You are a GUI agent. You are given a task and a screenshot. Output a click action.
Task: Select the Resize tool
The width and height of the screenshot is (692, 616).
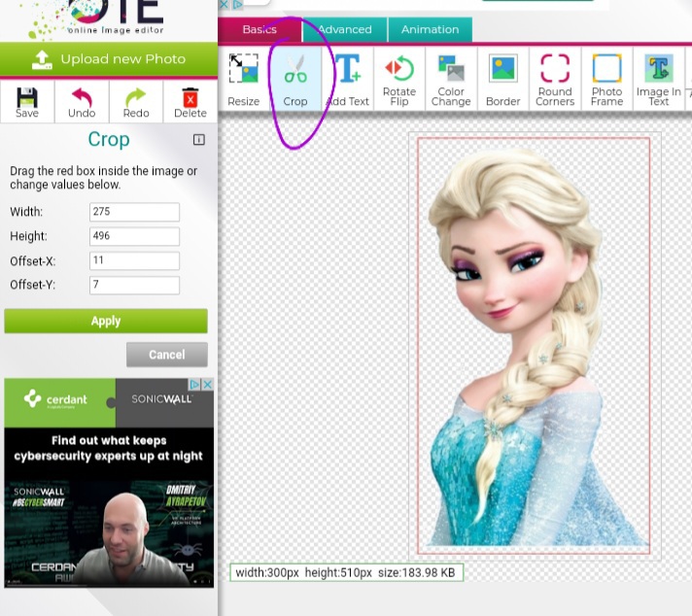[243, 79]
